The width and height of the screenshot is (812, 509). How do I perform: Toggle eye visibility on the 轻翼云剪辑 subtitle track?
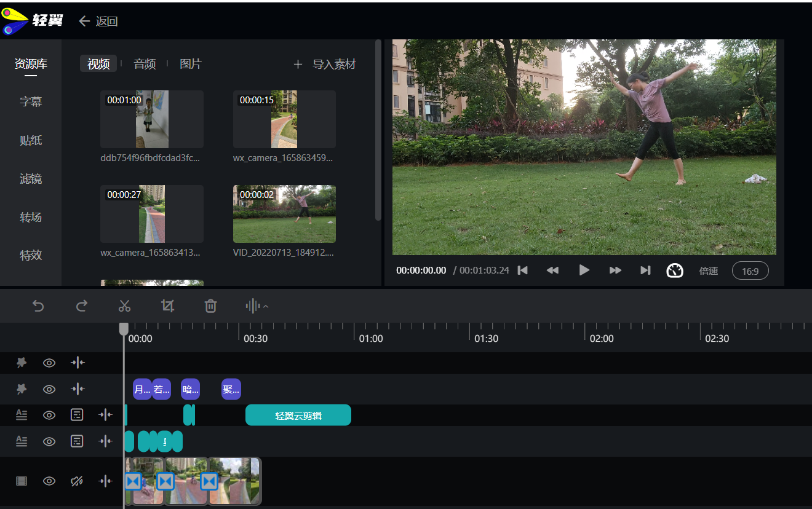[49, 415]
